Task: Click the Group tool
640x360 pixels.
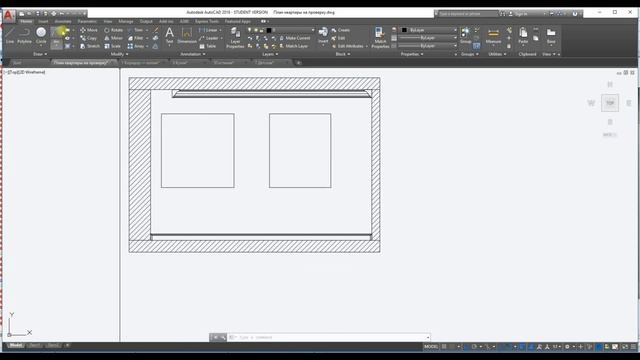Action: [x=465, y=36]
